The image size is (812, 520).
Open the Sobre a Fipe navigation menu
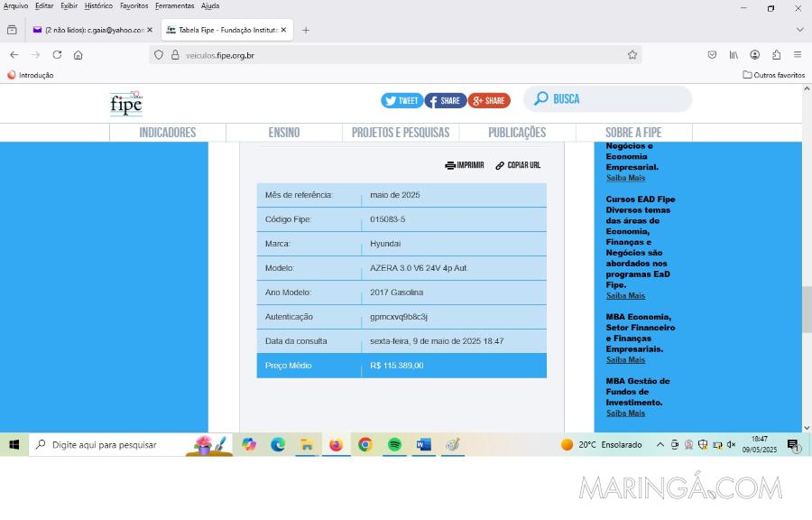click(x=634, y=133)
